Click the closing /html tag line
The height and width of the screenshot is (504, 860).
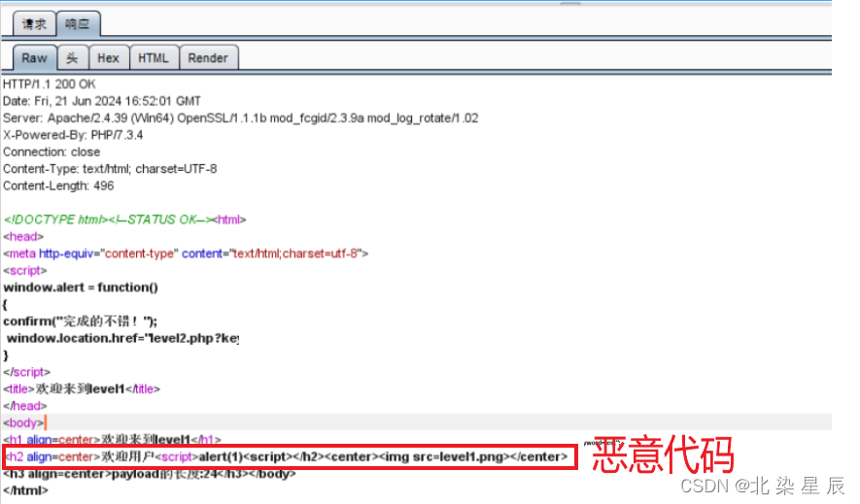[25, 490]
